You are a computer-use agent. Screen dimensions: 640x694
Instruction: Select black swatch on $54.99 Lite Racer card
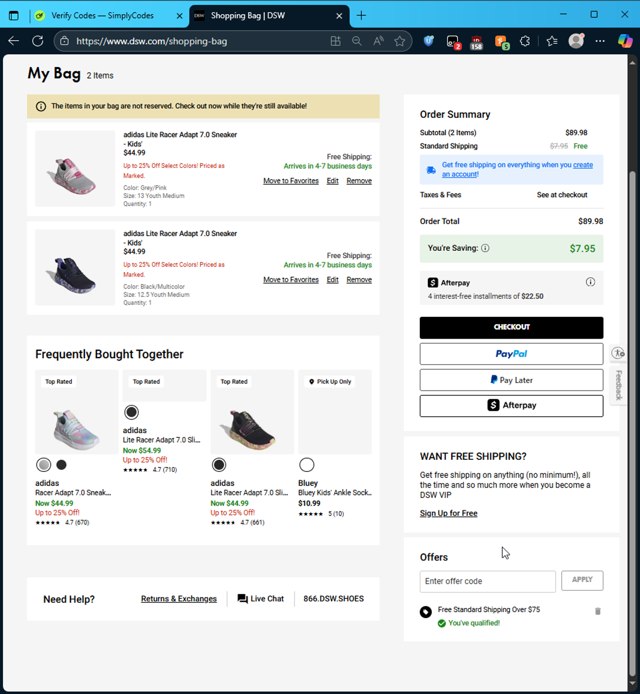tap(131, 412)
